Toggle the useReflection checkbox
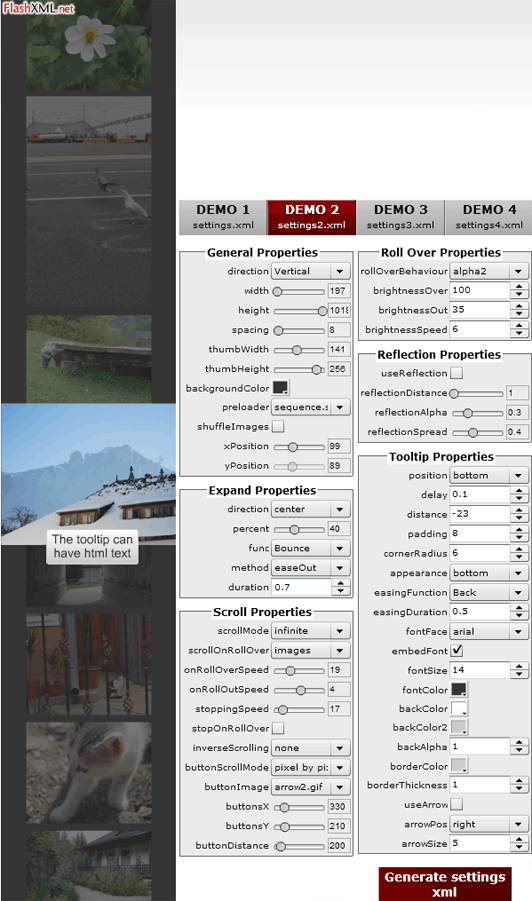 coord(456,373)
